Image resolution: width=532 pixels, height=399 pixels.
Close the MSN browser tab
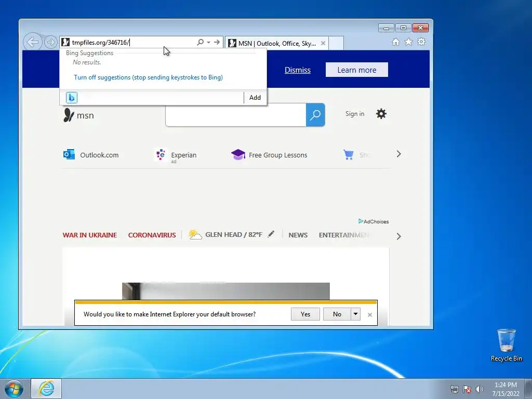pyautogui.click(x=323, y=43)
